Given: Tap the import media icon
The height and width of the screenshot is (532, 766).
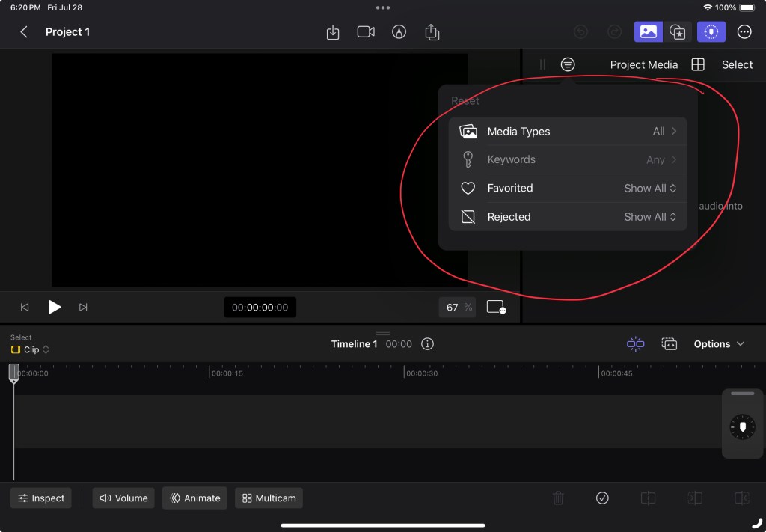Looking at the screenshot, I should click(333, 32).
